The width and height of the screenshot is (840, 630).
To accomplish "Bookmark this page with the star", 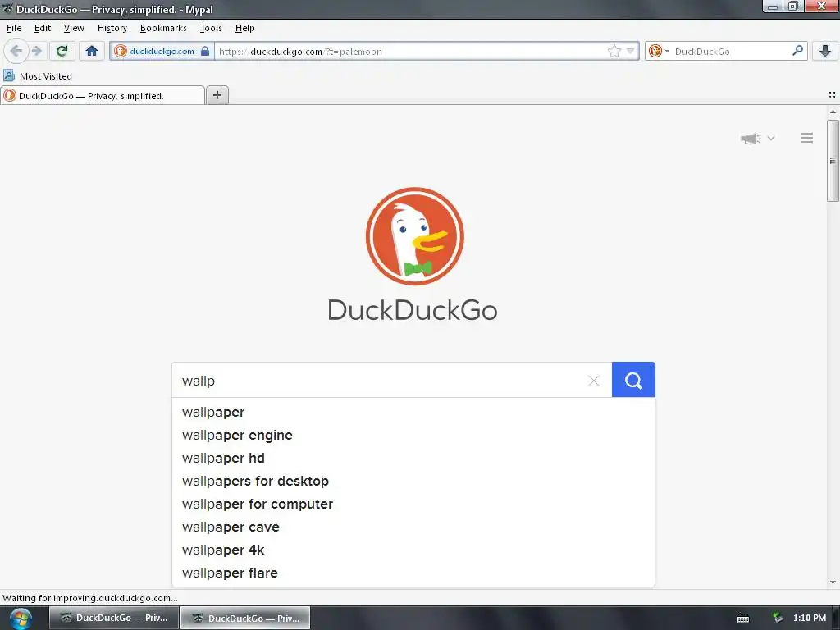I will pos(614,52).
